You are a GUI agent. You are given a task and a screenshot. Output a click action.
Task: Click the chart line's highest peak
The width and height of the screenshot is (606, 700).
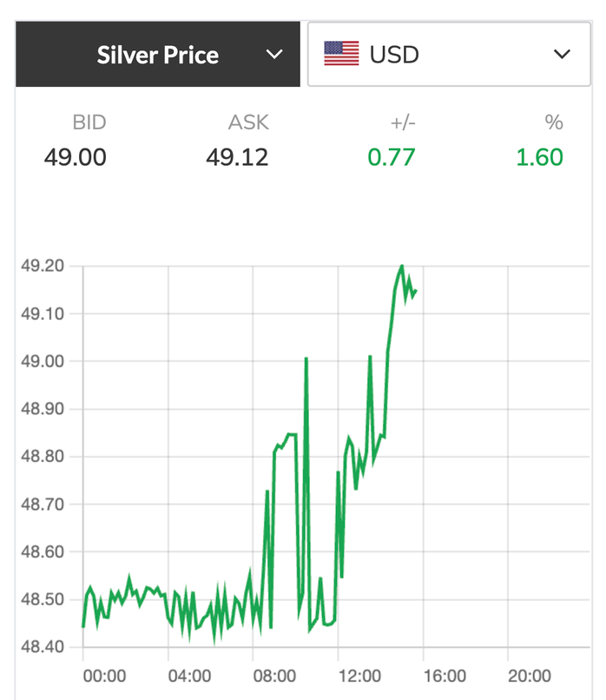pyautogui.click(x=401, y=266)
